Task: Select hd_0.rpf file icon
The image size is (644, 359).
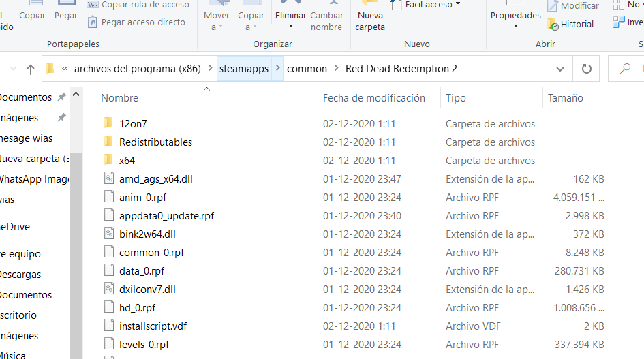Action: [x=109, y=307]
